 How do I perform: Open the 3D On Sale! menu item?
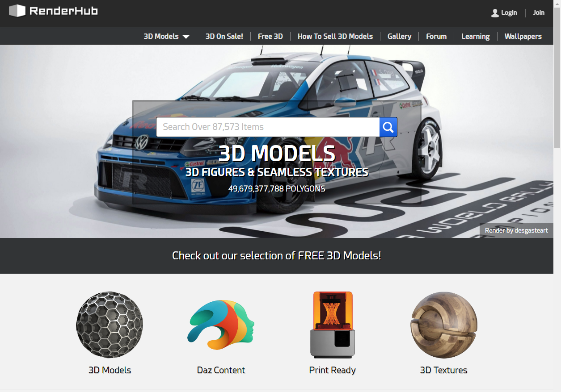[224, 36]
